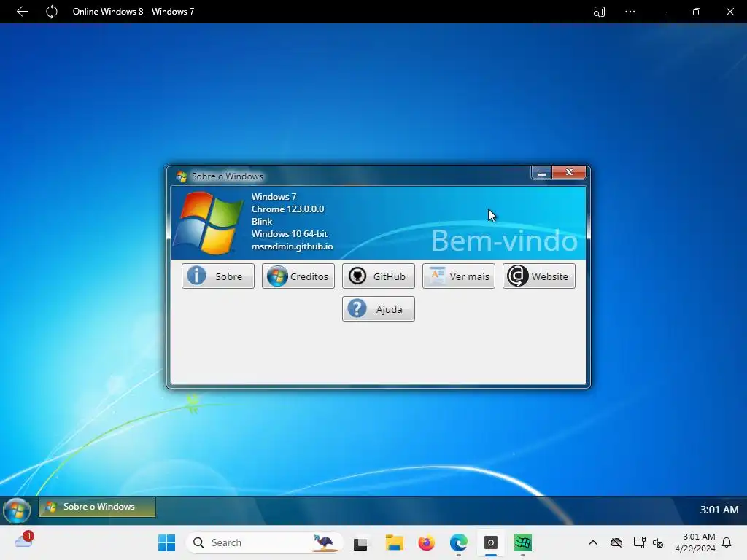Reload the Online Windows 8 app
747x560 pixels.
[x=52, y=12]
